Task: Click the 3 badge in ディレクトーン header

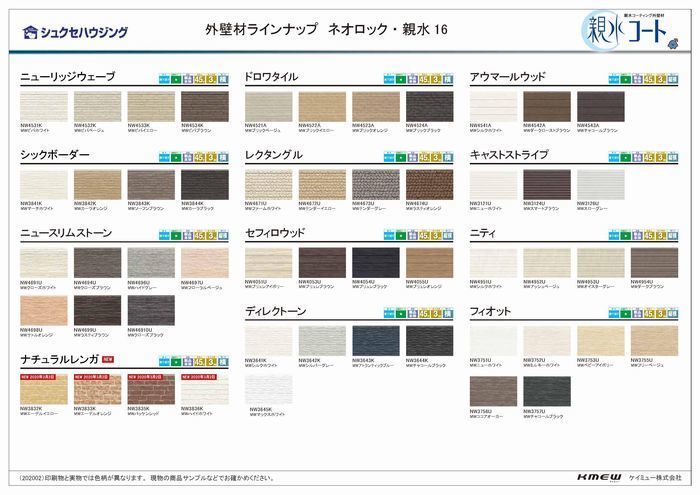Action: 436,313
